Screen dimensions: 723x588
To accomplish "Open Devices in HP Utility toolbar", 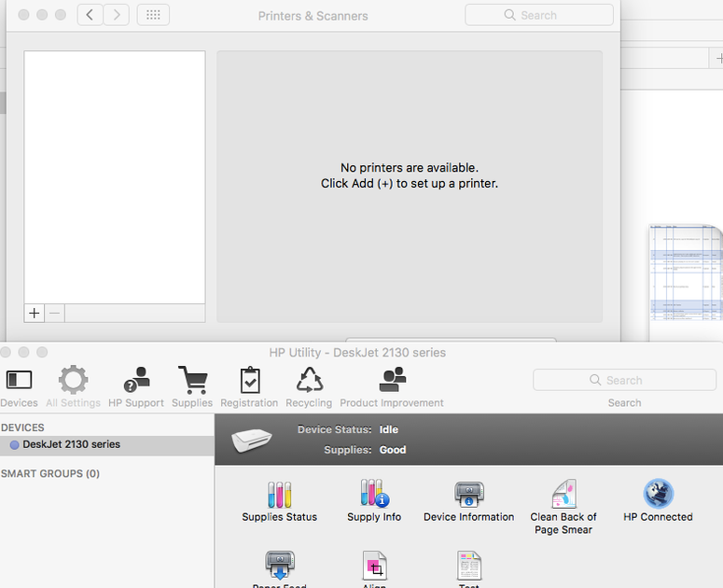I will click(19, 387).
